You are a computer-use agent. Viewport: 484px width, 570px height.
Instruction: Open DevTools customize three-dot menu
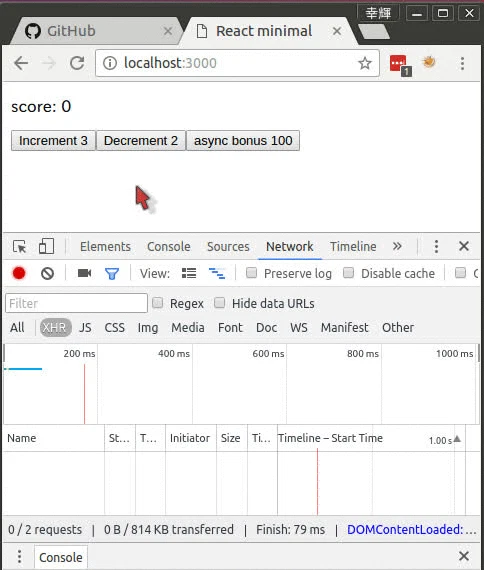coord(436,246)
